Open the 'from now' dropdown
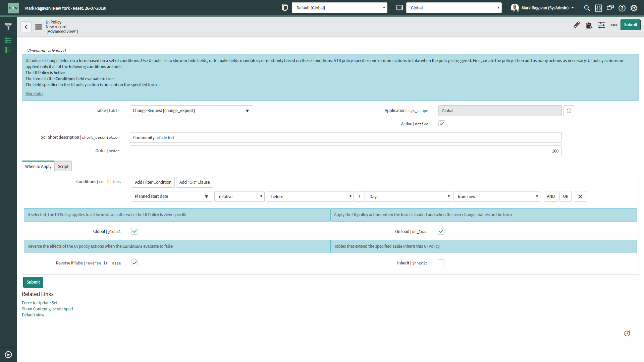Screen dimensions: 644x362 [x=497, y=196]
